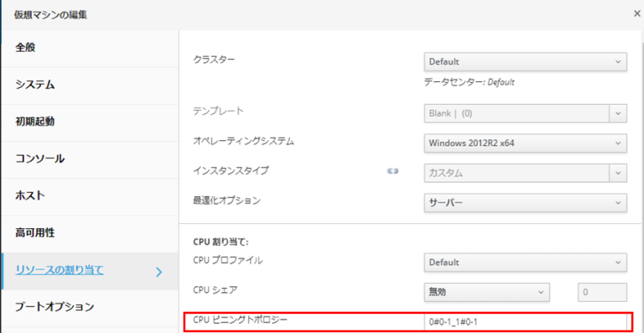Open the インスタンスタイプ カスタム dropdown arrow
The height and width of the screenshot is (333, 644).
[618, 173]
